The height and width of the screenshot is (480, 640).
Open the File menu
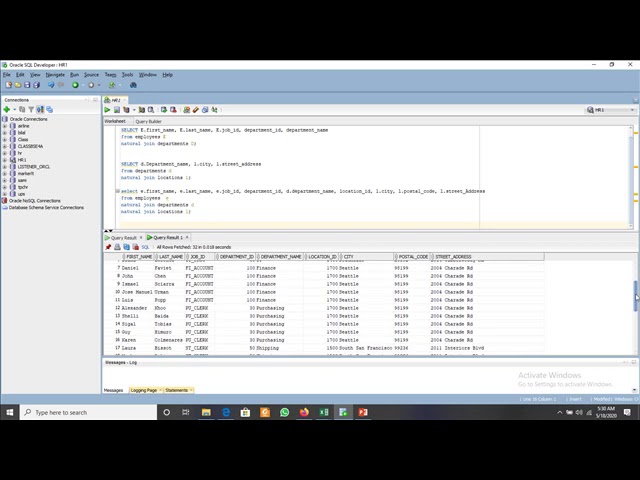tap(7, 75)
